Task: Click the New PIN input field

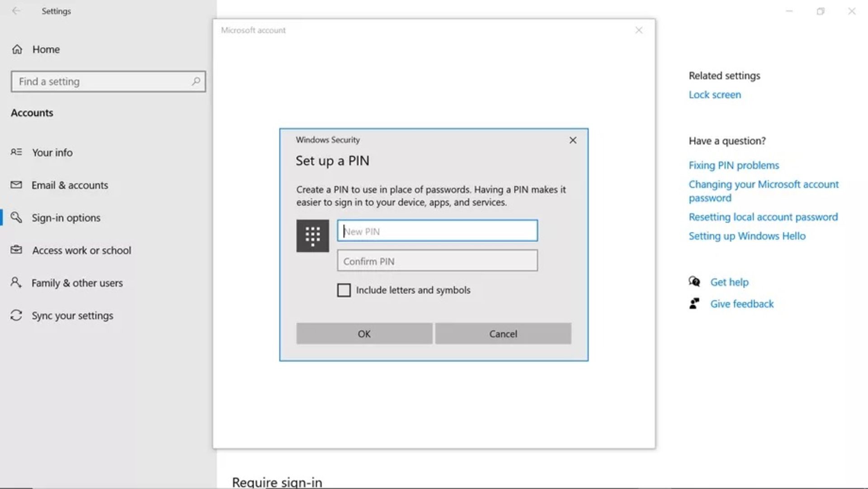Action: click(x=437, y=231)
